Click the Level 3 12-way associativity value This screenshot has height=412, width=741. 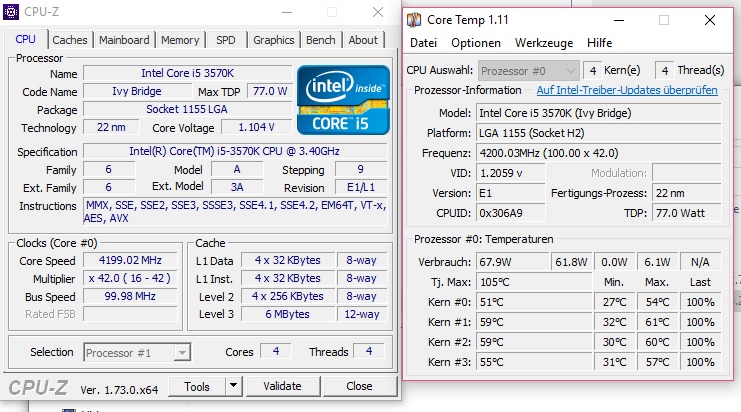click(x=362, y=314)
